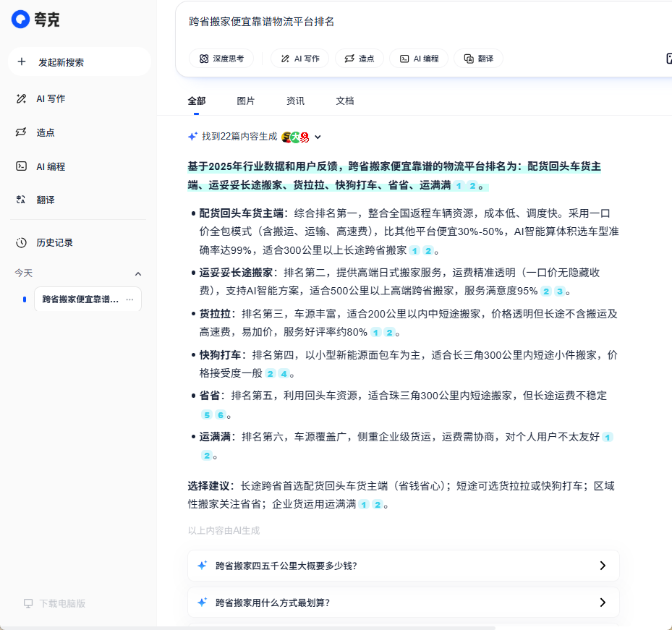Expand 跨省搬家用什么方式最划算 suggestion arrow
The width and height of the screenshot is (672, 630).
[603, 603]
